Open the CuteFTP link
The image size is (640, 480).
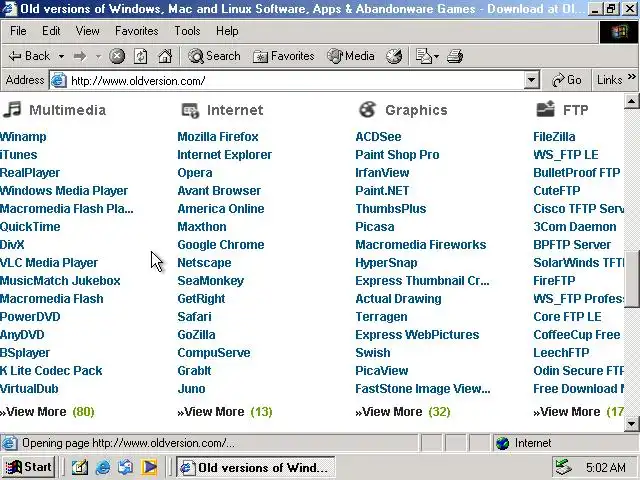tap(557, 191)
